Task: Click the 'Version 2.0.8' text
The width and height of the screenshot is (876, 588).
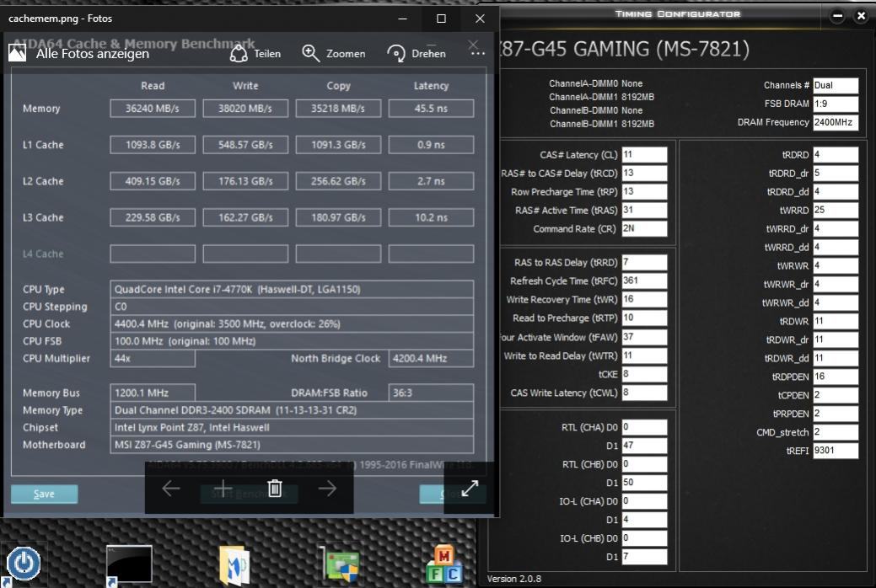Action: click(514, 579)
